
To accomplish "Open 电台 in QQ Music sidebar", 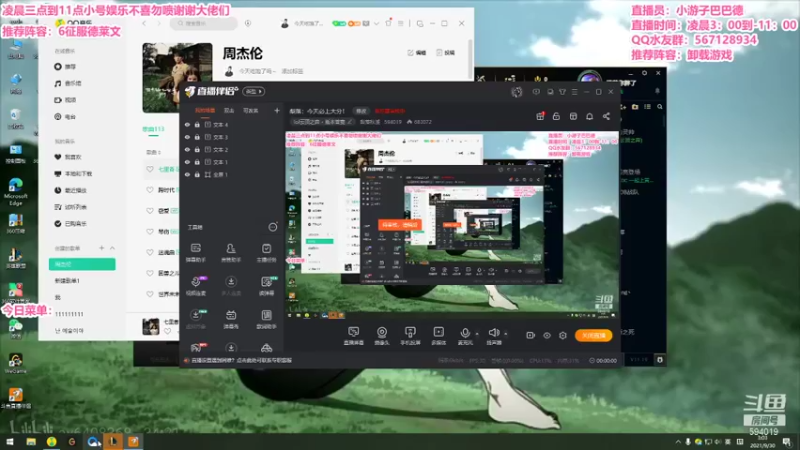I will [x=65, y=117].
